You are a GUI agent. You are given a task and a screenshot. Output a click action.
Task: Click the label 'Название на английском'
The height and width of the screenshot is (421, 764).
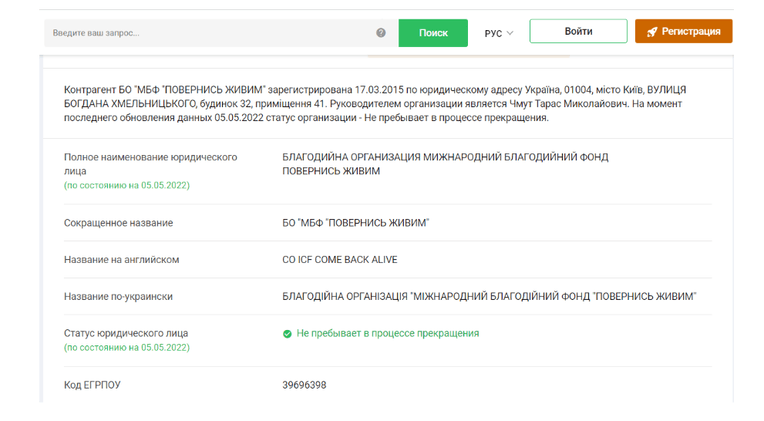(x=121, y=260)
